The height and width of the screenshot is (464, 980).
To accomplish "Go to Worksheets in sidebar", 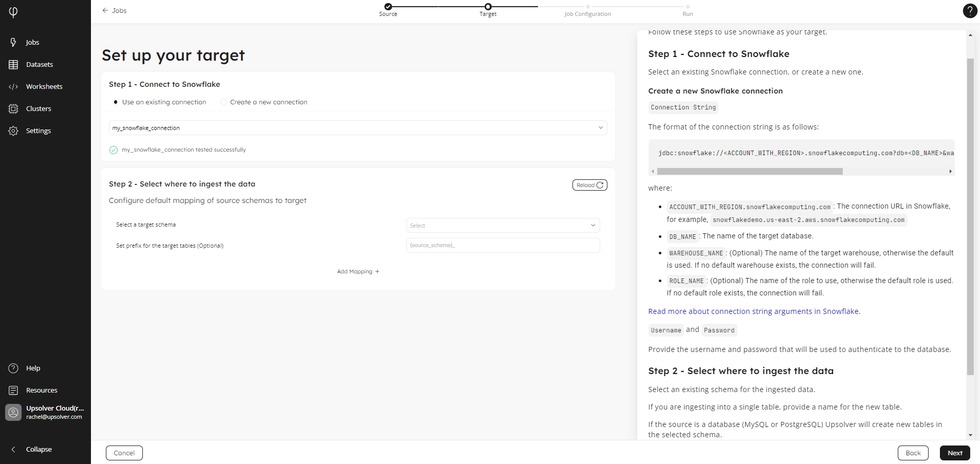I will point(44,87).
